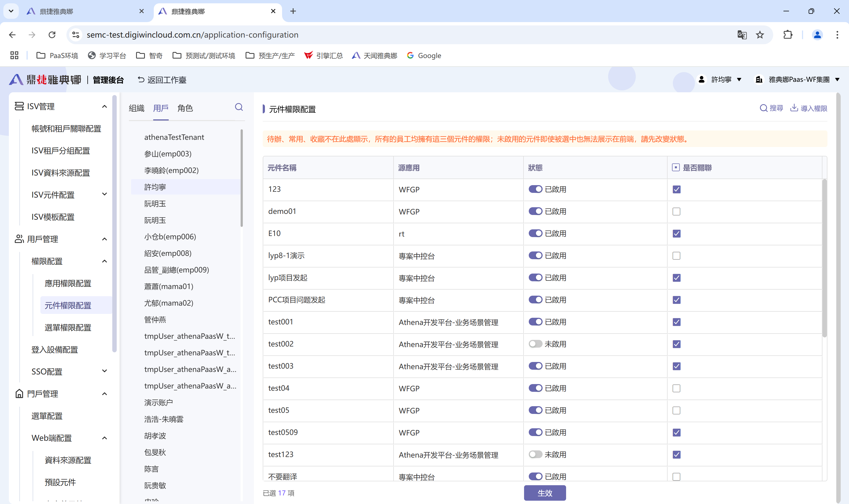Click the 搜尋 search icon in permissions panel
This screenshot has height=504, width=849.
point(763,108)
